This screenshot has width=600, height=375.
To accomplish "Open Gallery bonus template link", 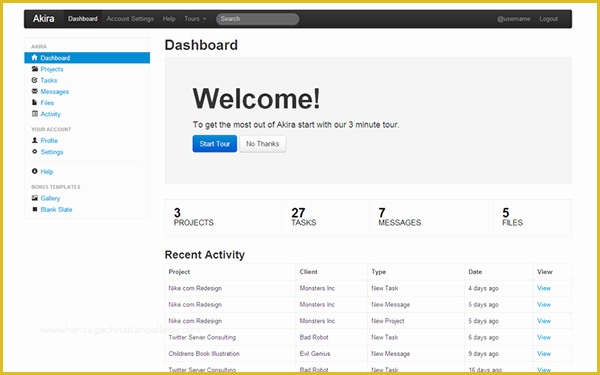I will pos(50,198).
